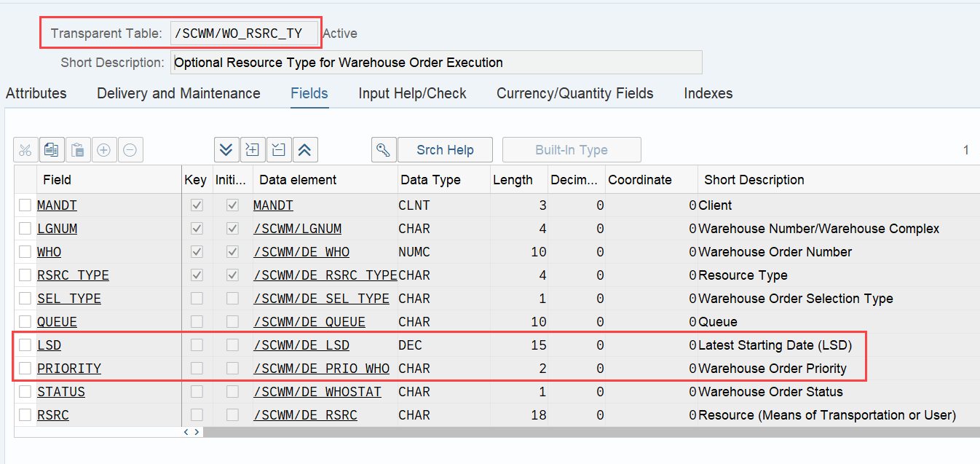The height and width of the screenshot is (464, 980).
Task: Select the RSRC_TYPE row selector checkbox
Action: tap(25, 275)
